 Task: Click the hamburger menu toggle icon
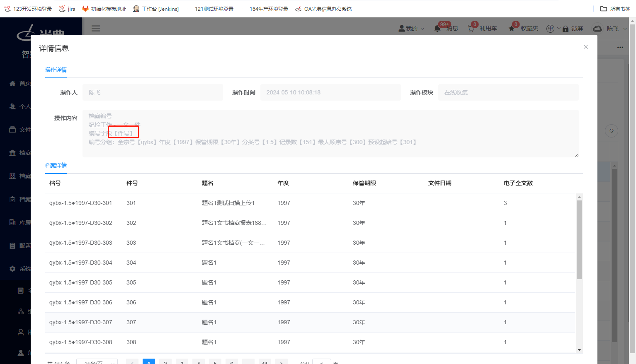(96, 29)
